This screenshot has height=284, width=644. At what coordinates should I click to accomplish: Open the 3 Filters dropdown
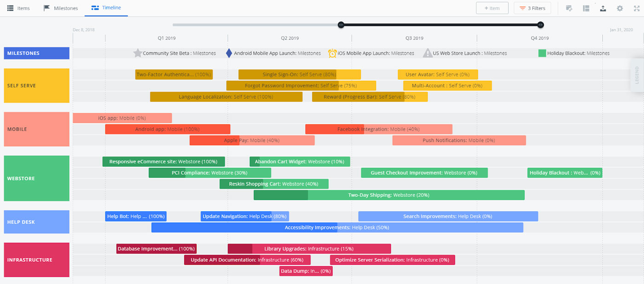point(532,8)
